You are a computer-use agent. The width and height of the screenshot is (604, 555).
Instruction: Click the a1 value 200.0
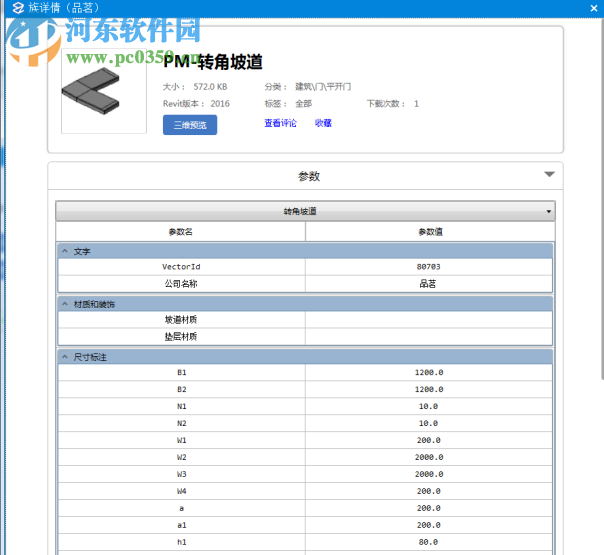point(429,525)
